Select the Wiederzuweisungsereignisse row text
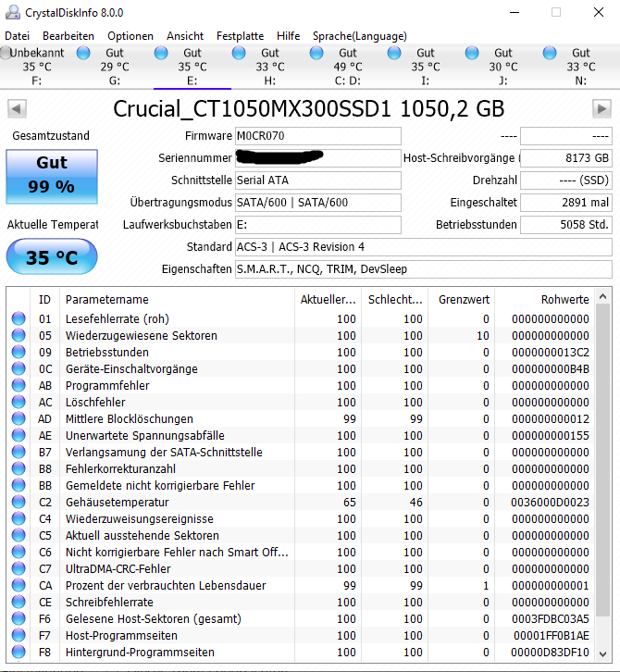The image size is (620, 672). [x=139, y=519]
